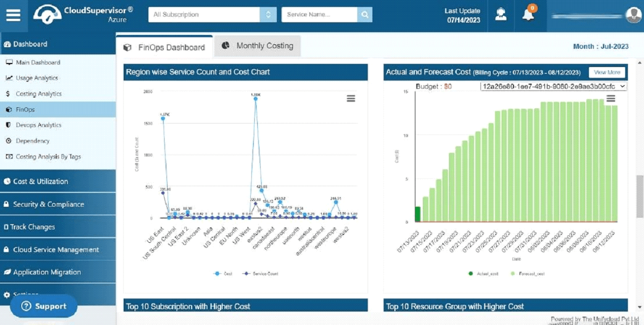Screen dimensions: 644x325
Task: Expand the Dashboard sidebar section
Action: click(58, 44)
